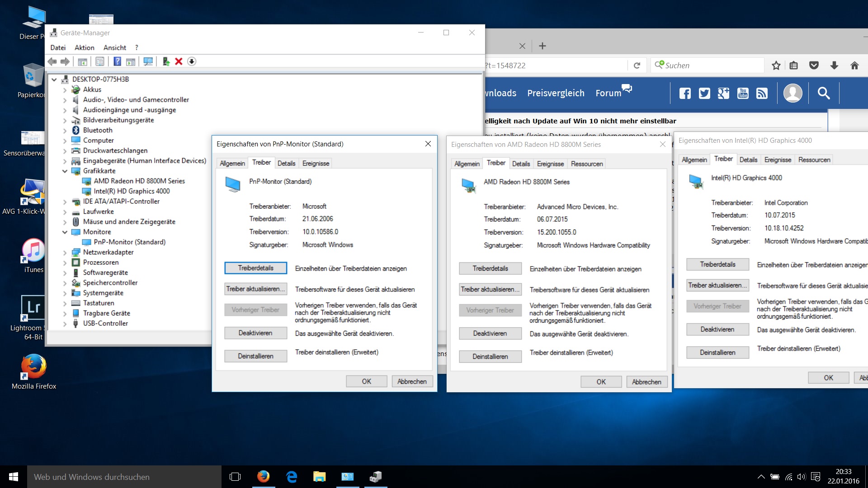Expand the Bluetooth device category
Screen dimensions: 868x488
pyautogui.click(x=65, y=131)
